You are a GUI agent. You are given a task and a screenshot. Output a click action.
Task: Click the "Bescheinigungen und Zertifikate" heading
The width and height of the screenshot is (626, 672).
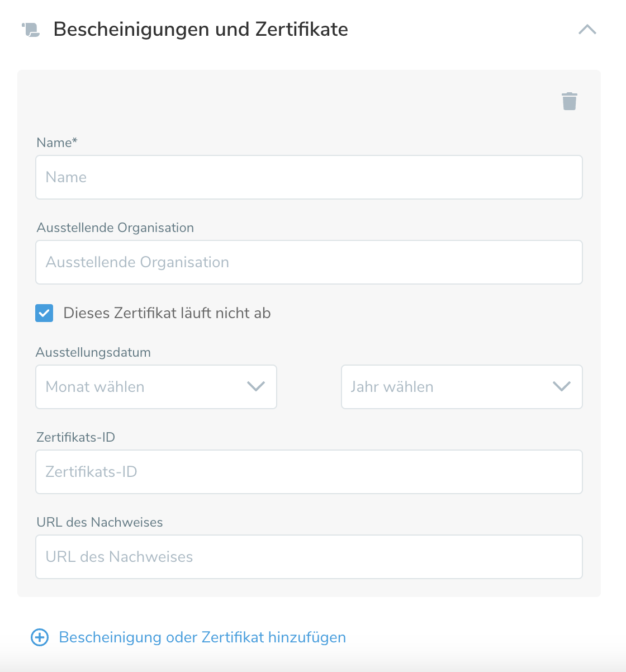point(201,30)
